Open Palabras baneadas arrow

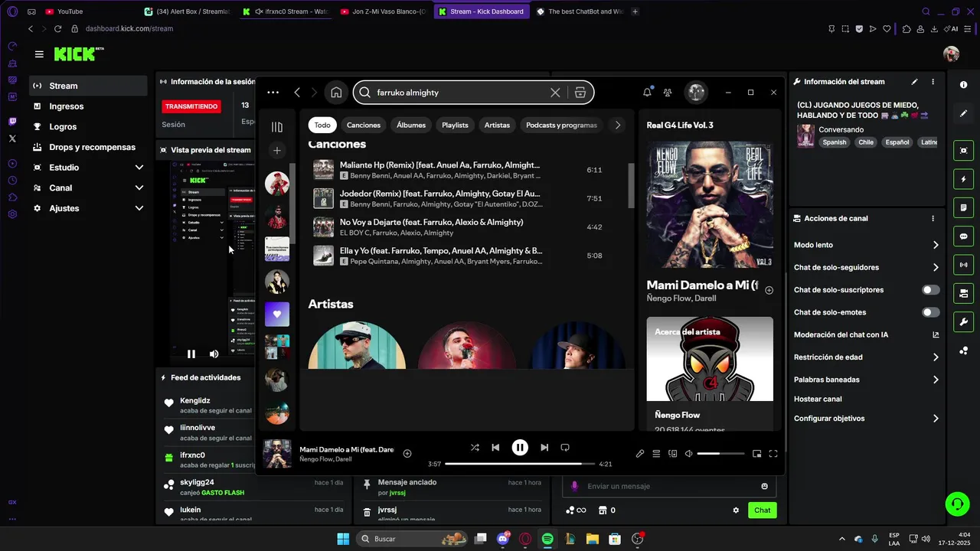tap(936, 380)
